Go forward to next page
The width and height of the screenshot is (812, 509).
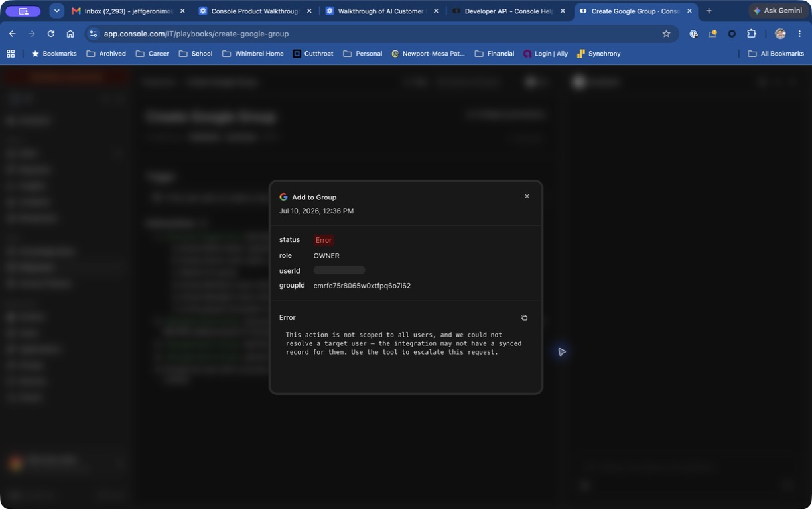(31, 34)
